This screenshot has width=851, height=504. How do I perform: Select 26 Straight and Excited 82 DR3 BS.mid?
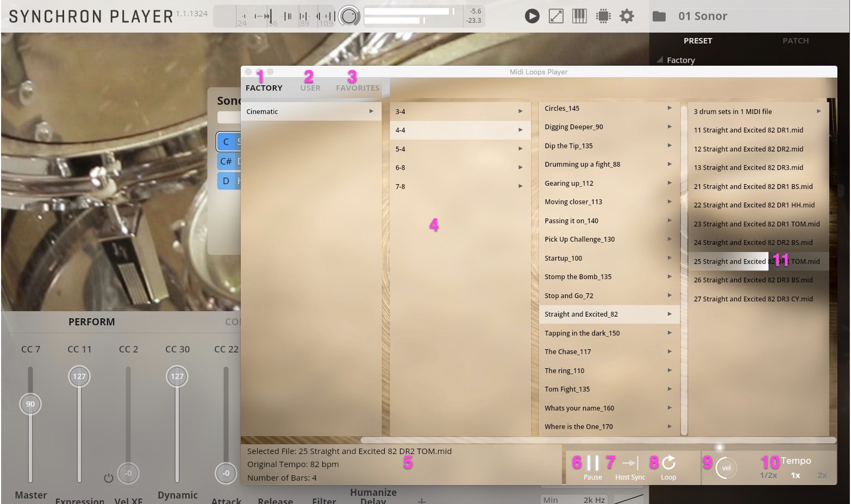coord(758,280)
